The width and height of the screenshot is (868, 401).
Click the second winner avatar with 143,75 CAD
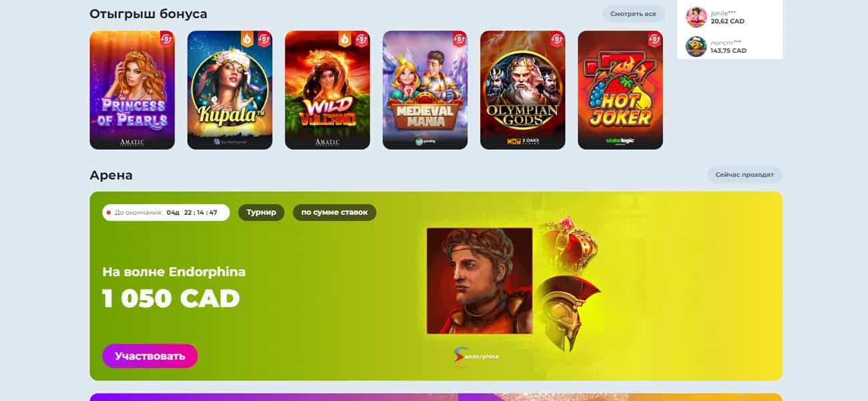(696, 46)
